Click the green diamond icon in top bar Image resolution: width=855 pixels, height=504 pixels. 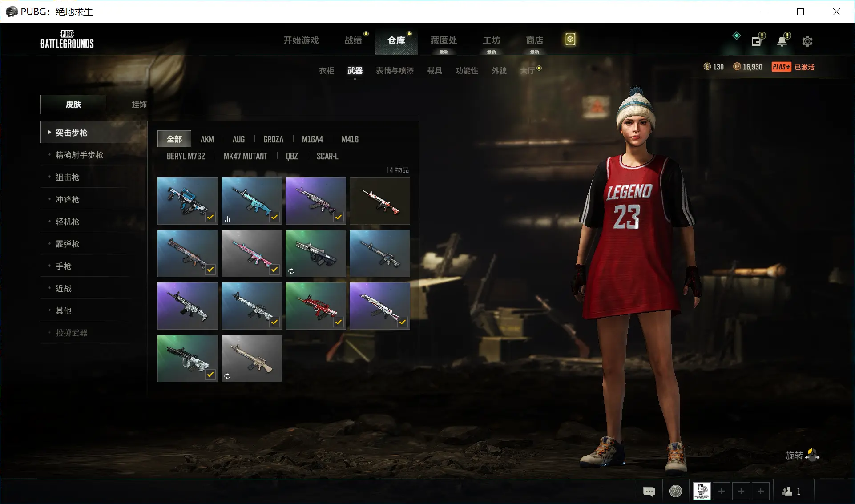(x=736, y=36)
